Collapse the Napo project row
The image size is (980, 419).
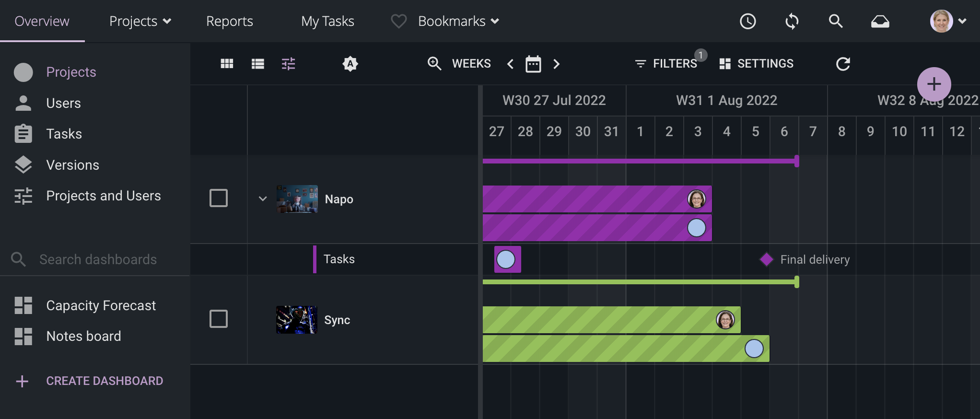point(263,198)
